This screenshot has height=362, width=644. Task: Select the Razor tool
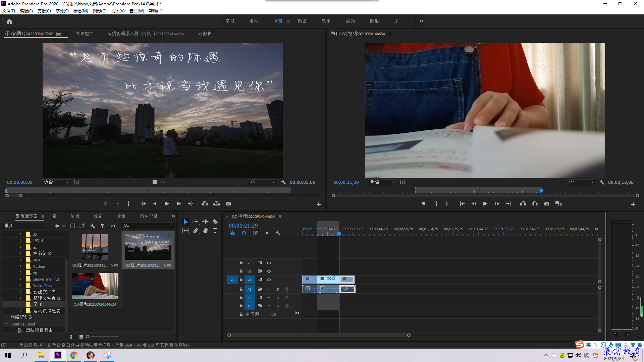click(215, 222)
